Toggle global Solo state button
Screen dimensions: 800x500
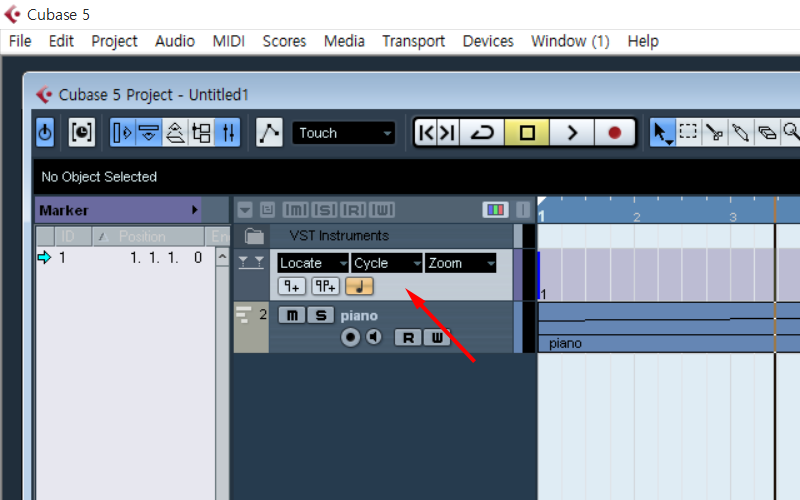point(324,210)
